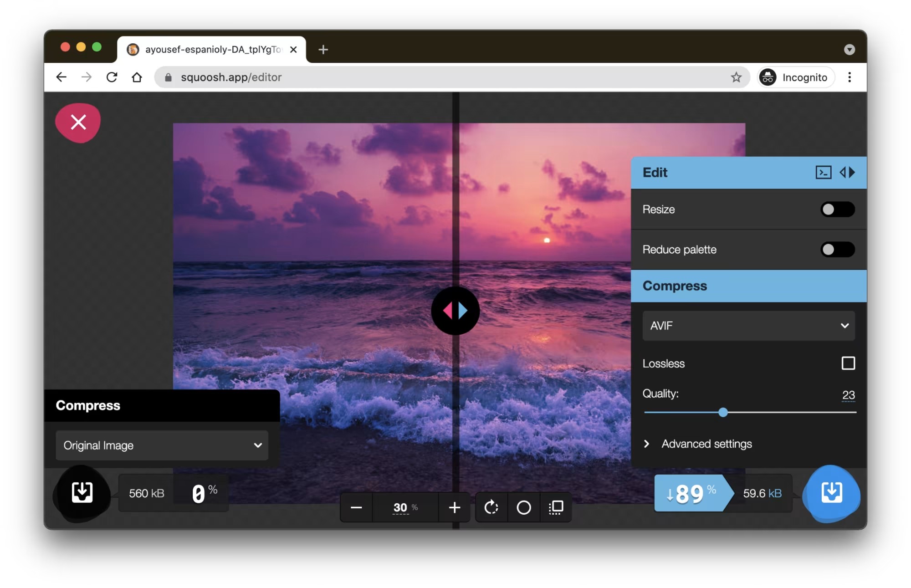Viewport: 911px width, 588px height.
Task: Rotate the image
Action: (491, 507)
